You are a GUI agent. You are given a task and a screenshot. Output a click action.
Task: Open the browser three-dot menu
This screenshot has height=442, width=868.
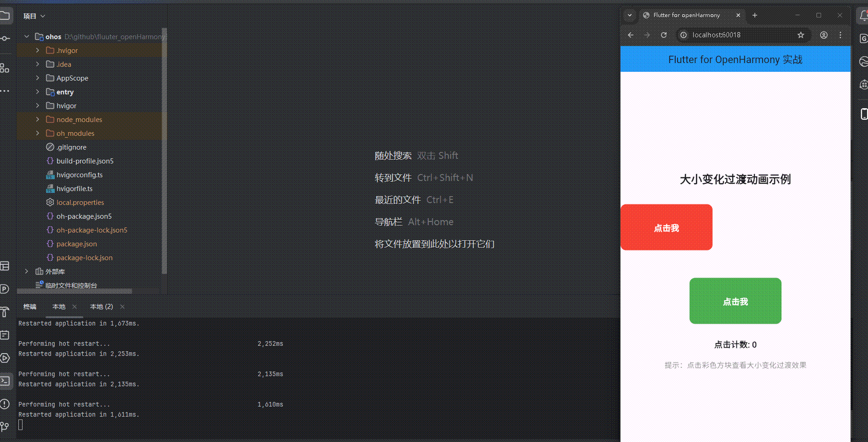tap(840, 35)
